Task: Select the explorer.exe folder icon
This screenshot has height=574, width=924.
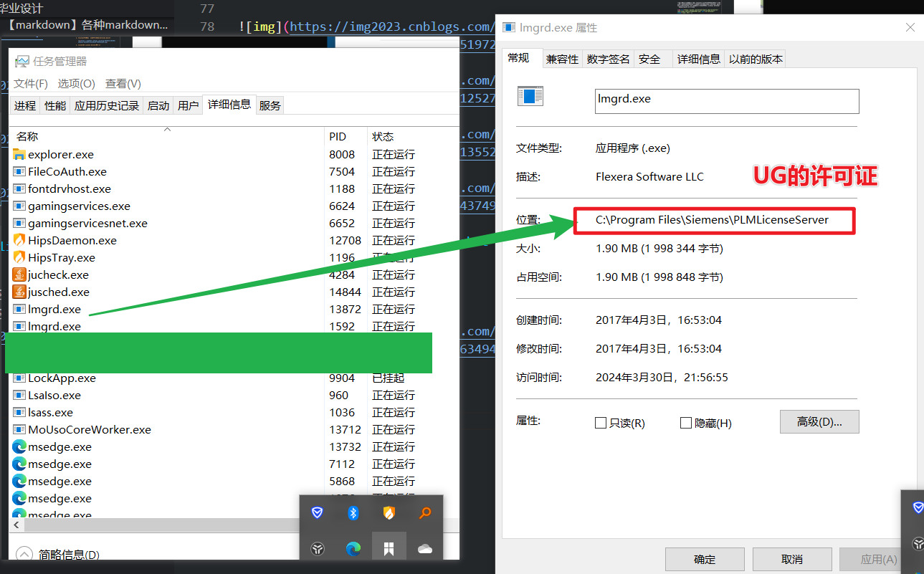Action: (x=19, y=154)
